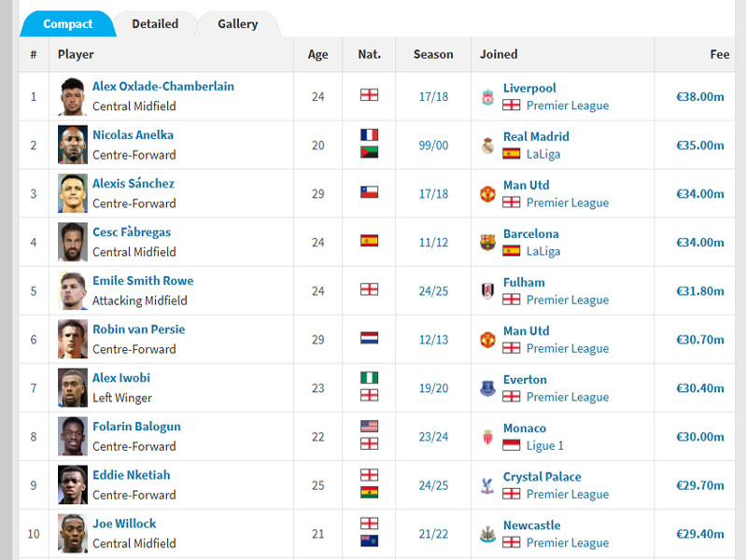Open the Emile Smith Rowe player link
Viewport: 747px width, 560px height.
143,281
